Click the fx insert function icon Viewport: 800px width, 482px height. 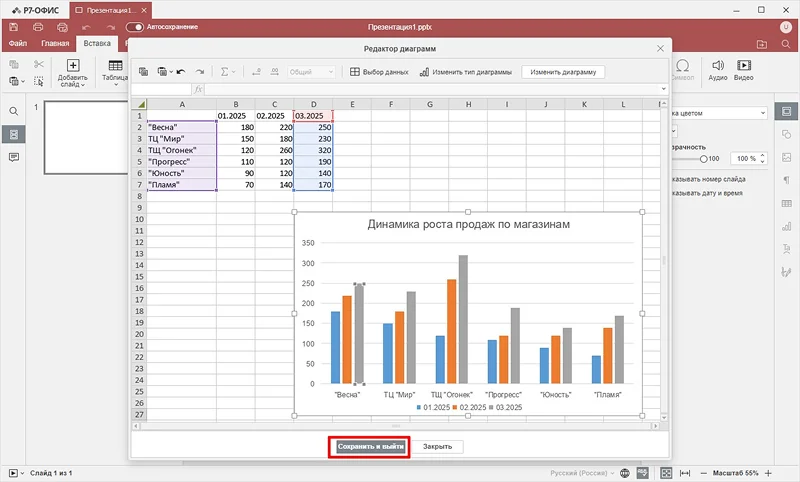click(198, 89)
